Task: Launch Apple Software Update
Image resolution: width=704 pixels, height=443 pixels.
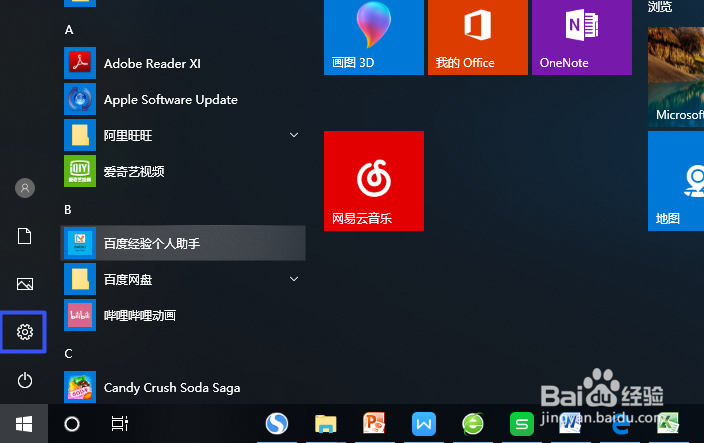Action: tap(183, 99)
